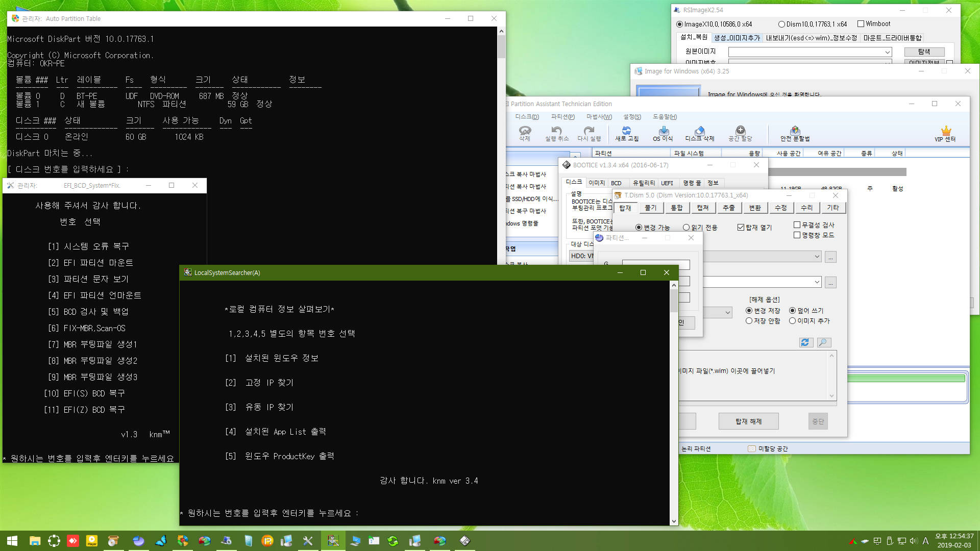
Task: Click the red AnyDesk icon in taskbar
Action: coord(73,541)
